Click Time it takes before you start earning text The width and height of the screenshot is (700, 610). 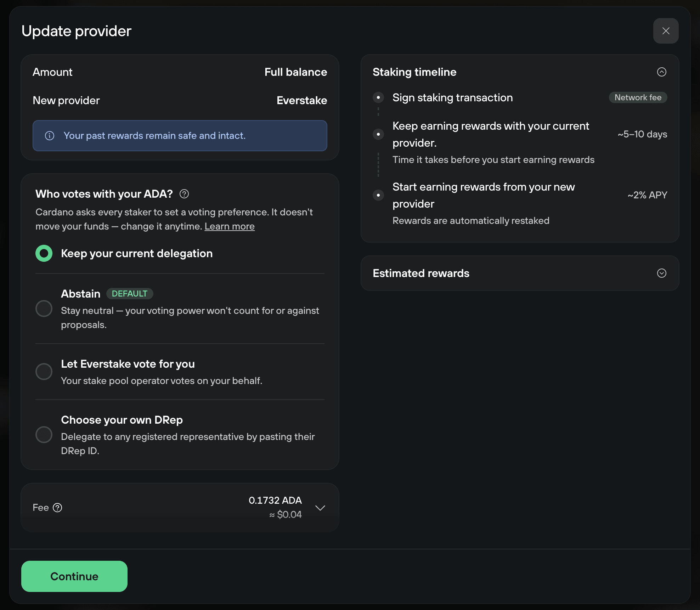tap(493, 160)
